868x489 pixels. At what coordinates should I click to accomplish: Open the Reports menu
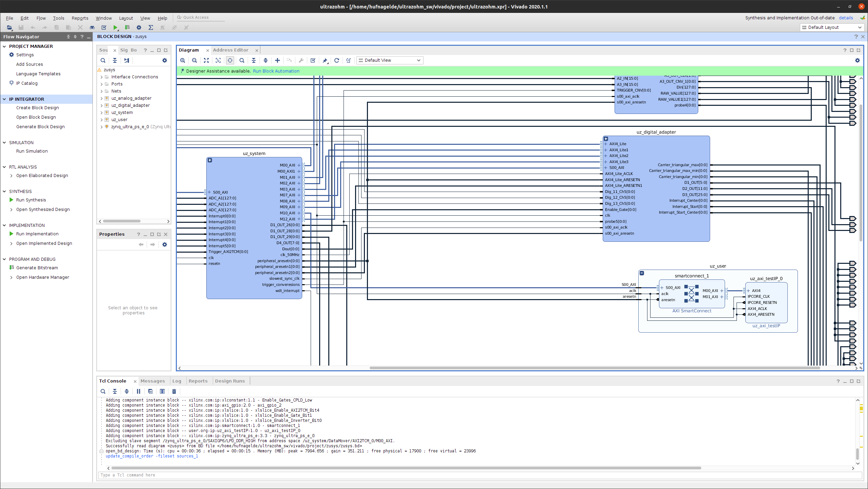(x=80, y=18)
